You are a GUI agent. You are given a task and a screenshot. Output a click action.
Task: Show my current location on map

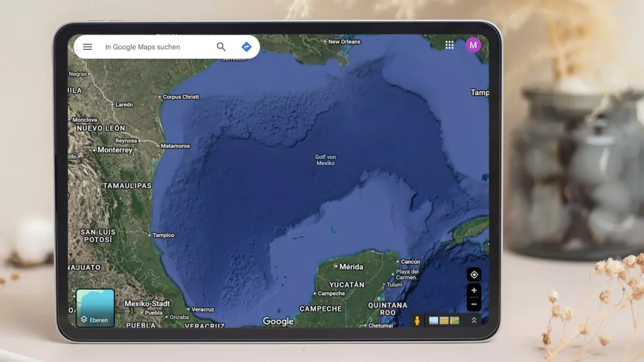474,275
